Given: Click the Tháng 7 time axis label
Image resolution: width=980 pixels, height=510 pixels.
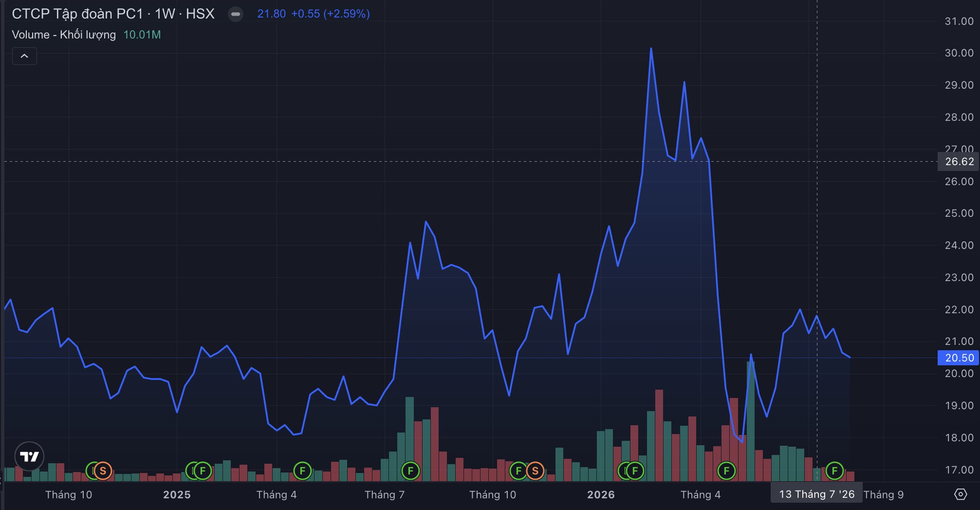Looking at the screenshot, I should coord(385,495).
